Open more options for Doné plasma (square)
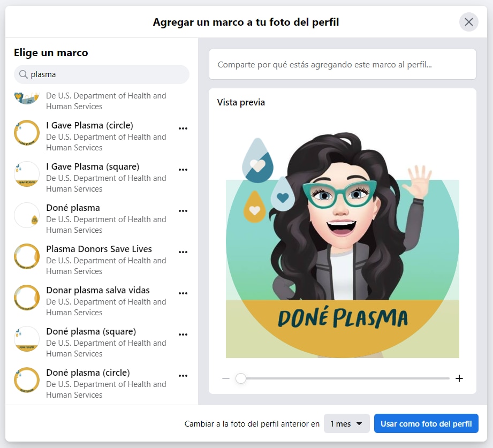Viewport: 493px width, 448px height. coord(183,335)
